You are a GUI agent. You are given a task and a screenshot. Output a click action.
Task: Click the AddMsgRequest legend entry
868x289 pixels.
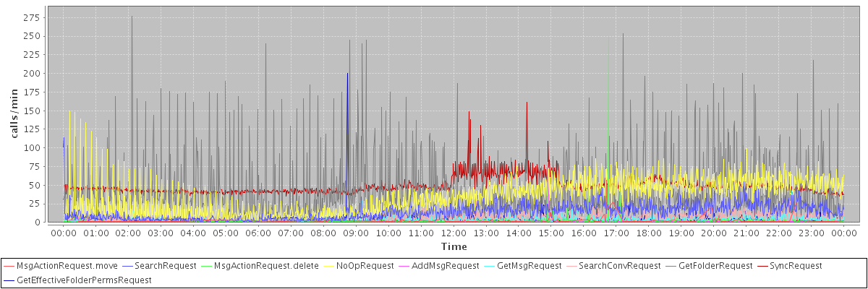(439, 266)
